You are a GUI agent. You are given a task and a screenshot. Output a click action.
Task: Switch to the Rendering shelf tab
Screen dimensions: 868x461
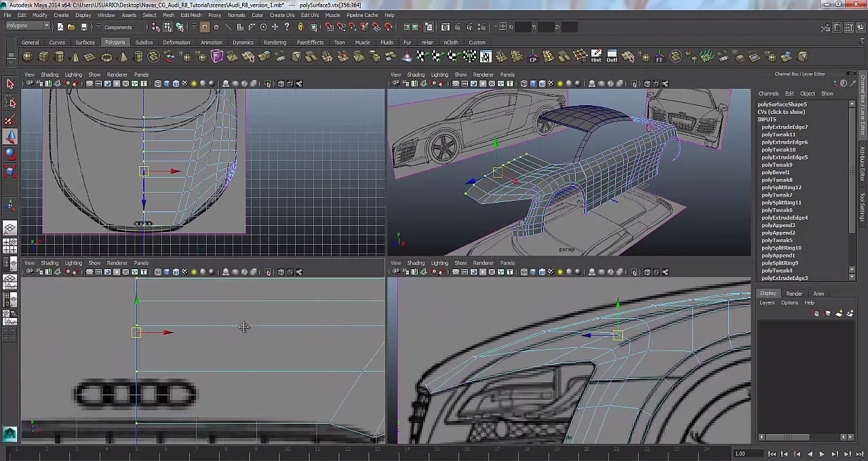pos(275,43)
